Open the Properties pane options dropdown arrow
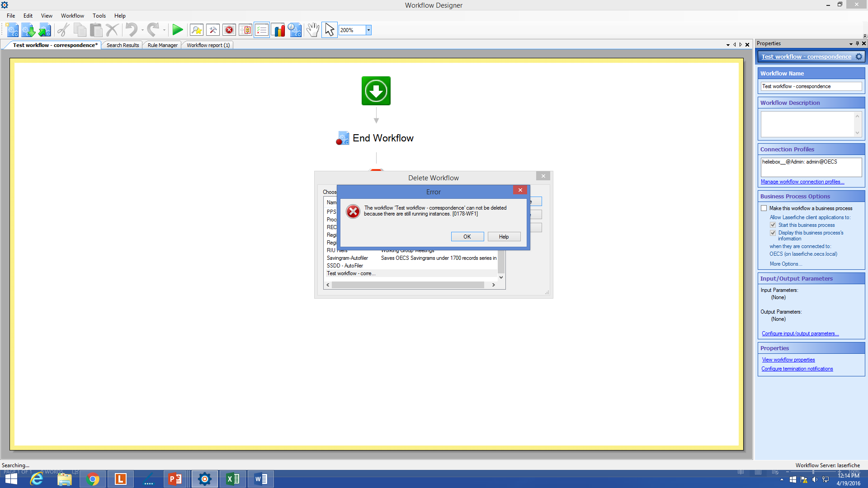The width and height of the screenshot is (868, 488). click(x=851, y=44)
